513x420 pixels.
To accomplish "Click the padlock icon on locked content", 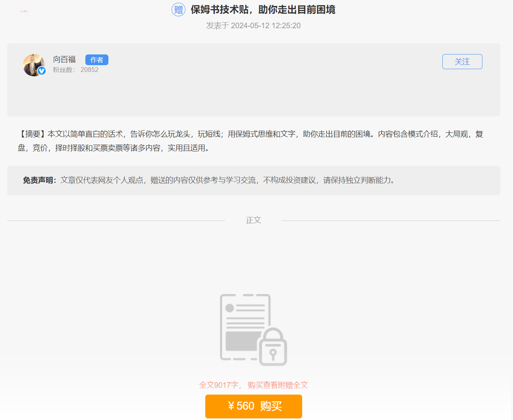I will pos(273,348).
